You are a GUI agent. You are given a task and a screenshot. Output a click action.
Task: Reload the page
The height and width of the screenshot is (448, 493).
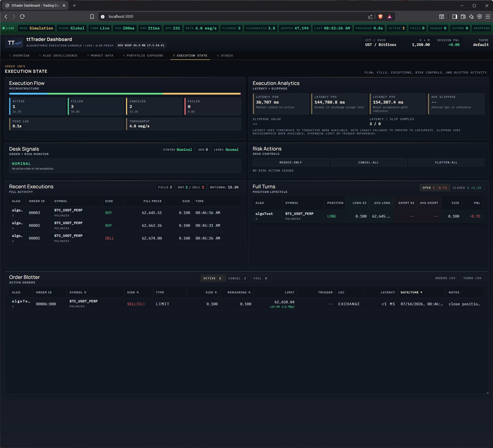point(22,17)
